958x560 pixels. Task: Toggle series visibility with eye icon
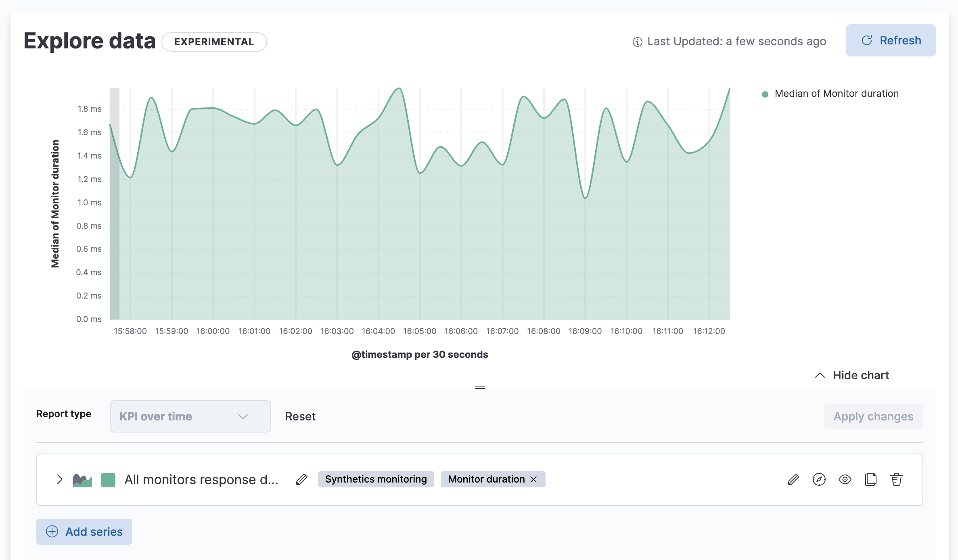[845, 479]
